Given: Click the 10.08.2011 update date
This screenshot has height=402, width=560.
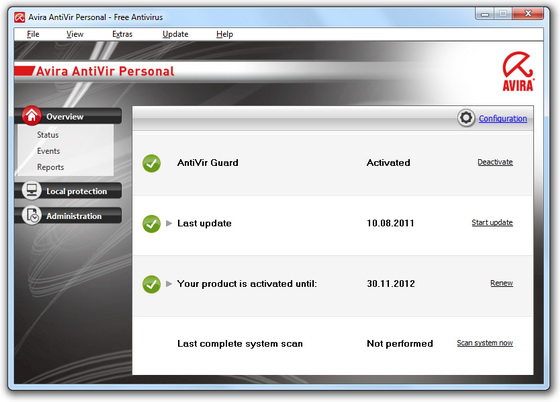Looking at the screenshot, I should coord(390,223).
